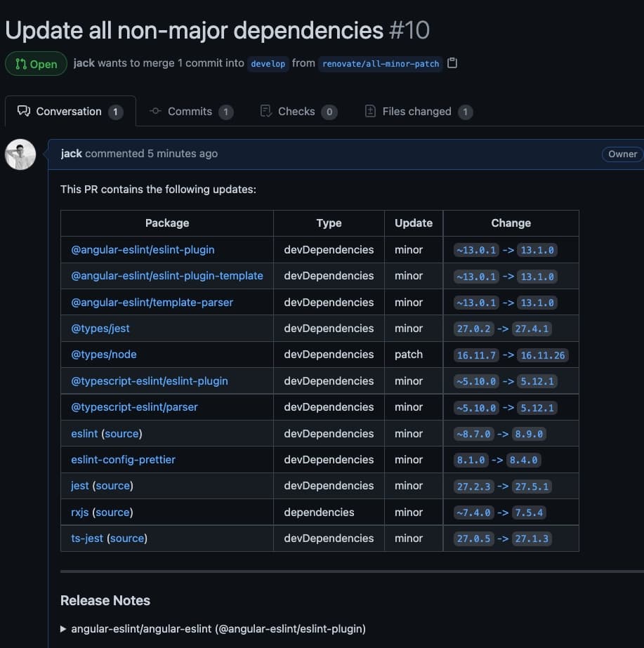This screenshot has height=648, width=644.
Task: Open the eslint package link
Action: point(84,433)
